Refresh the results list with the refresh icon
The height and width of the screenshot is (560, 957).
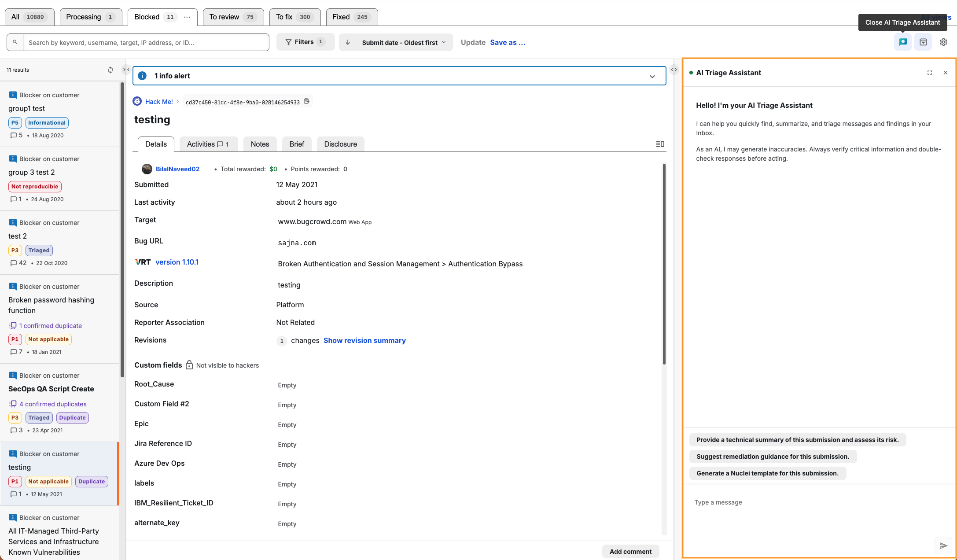click(110, 70)
